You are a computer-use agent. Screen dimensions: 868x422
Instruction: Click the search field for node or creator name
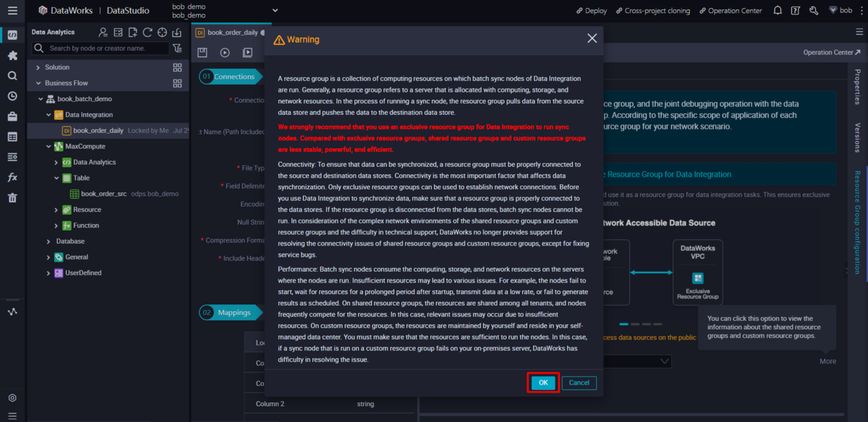[x=101, y=48]
